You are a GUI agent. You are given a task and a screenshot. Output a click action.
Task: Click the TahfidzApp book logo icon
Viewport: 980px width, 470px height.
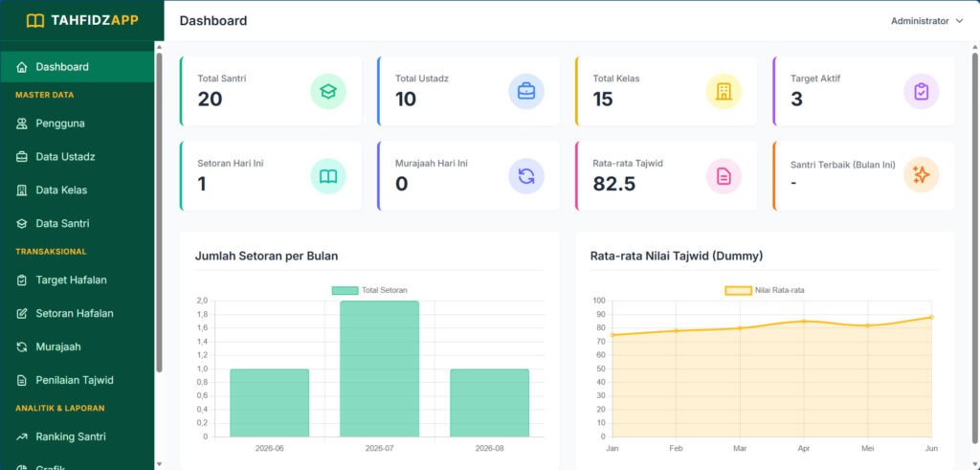[35, 21]
